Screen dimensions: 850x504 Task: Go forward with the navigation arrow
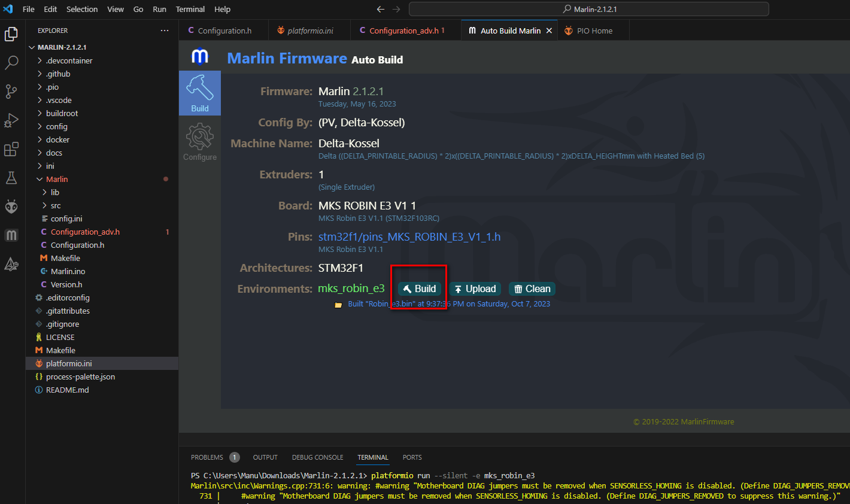click(396, 9)
